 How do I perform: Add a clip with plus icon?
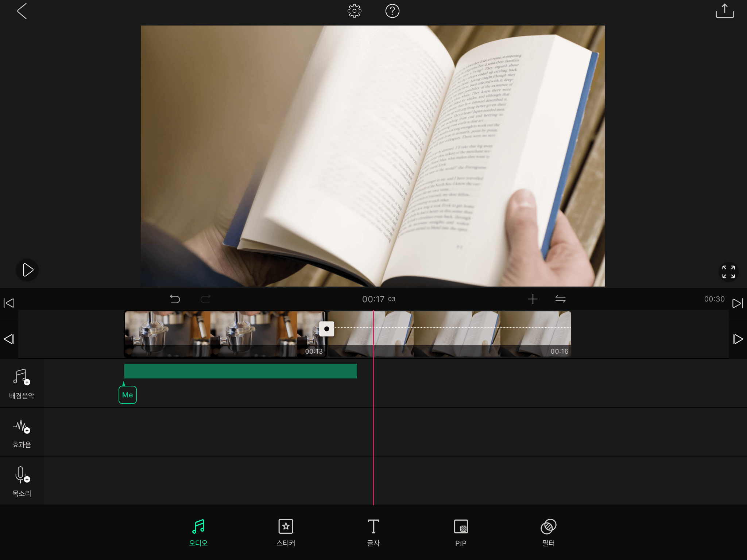[533, 299]
